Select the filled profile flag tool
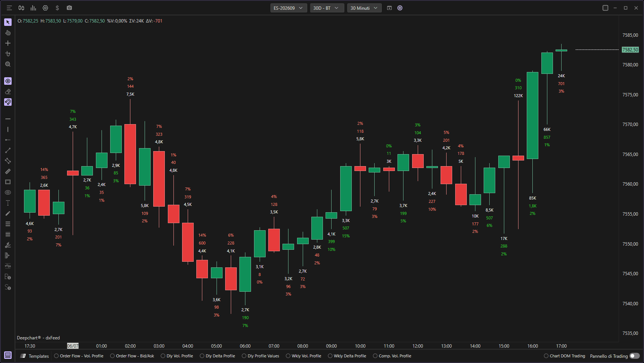644x363 pixels. (8, 255)
